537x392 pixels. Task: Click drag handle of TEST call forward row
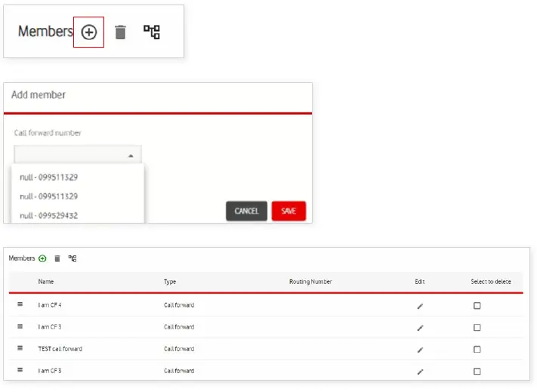[x=20, y=348]
